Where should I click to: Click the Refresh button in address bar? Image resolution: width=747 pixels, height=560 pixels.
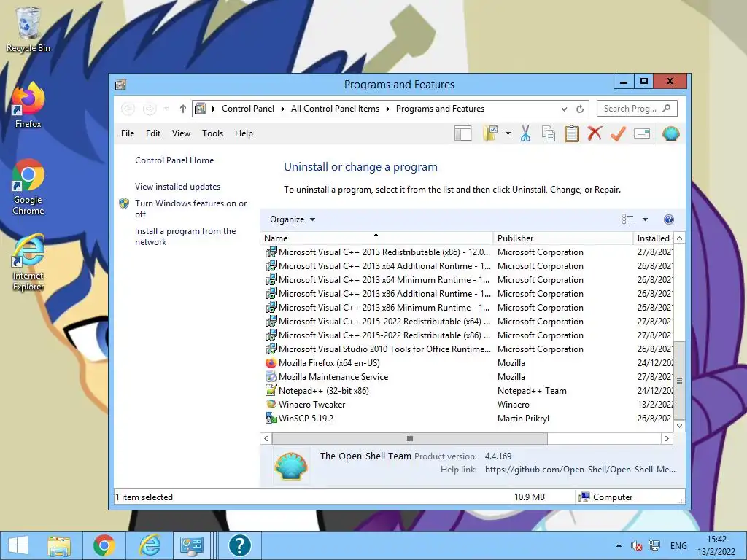(580, 109)
